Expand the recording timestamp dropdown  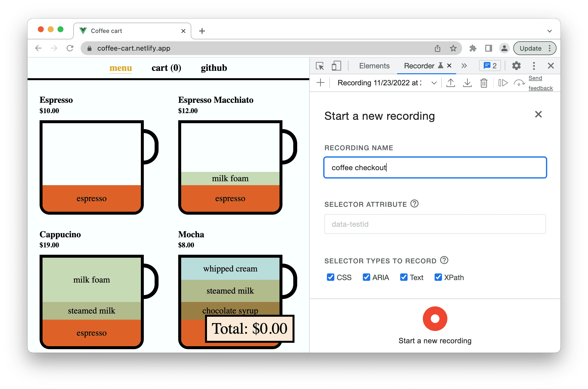[x=434, y=84]
